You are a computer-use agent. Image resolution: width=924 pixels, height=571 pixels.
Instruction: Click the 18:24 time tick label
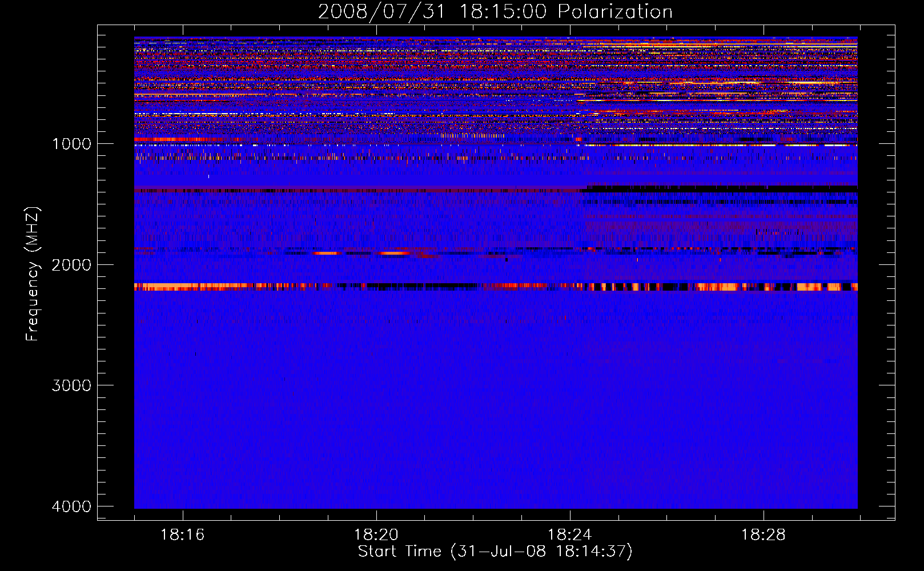coord(570,535)
